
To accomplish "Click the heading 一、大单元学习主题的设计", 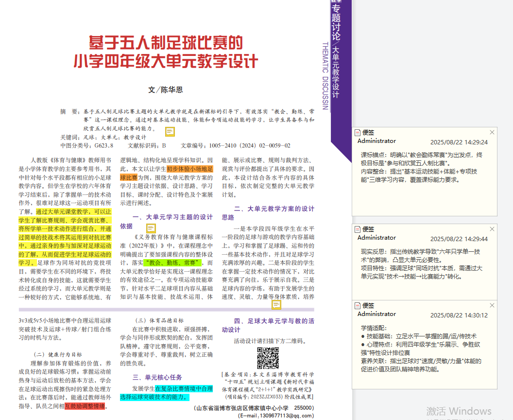I will click(x=172, y=217).
